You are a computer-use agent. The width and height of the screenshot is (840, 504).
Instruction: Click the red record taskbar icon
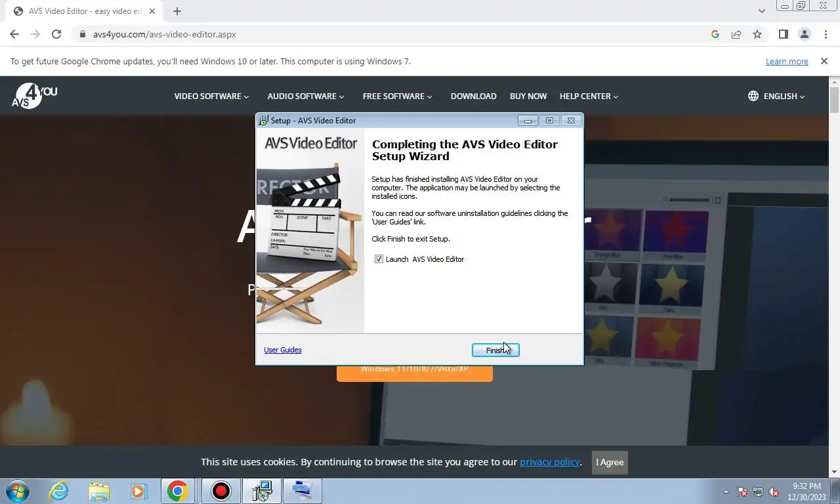coord(221,491)
